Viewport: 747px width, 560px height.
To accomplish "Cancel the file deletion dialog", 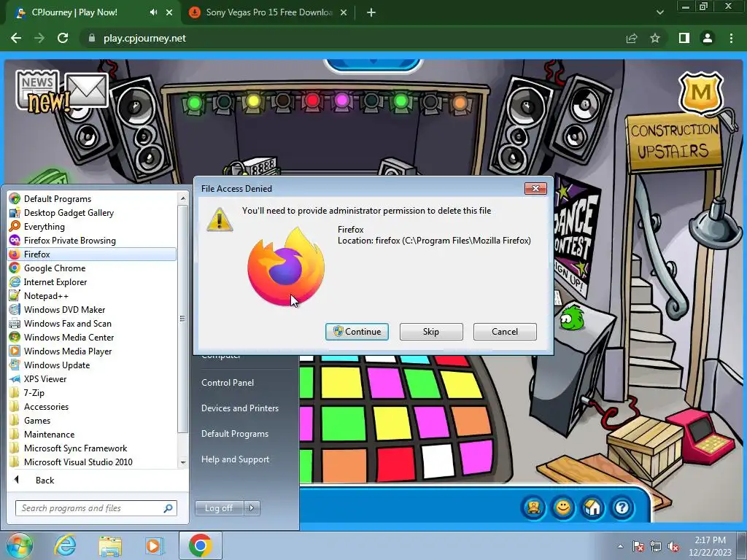I will click(505, 332).
